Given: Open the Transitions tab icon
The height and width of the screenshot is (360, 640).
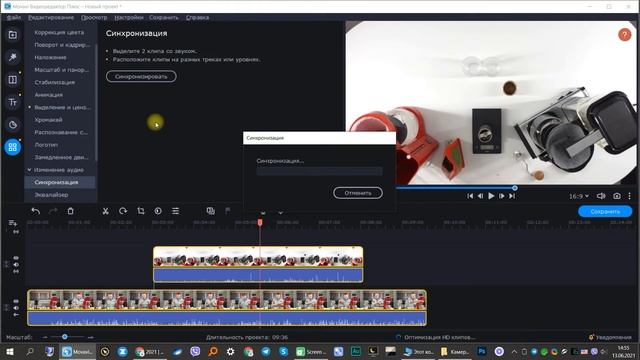Looking at the screenshot, I should pos(13,80).
